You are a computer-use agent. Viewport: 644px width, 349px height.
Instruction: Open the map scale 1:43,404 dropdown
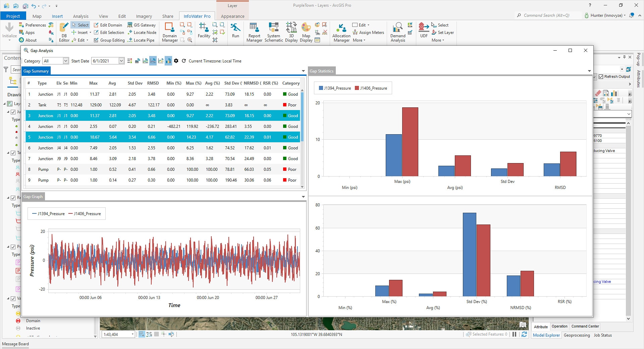pos(132,334)
